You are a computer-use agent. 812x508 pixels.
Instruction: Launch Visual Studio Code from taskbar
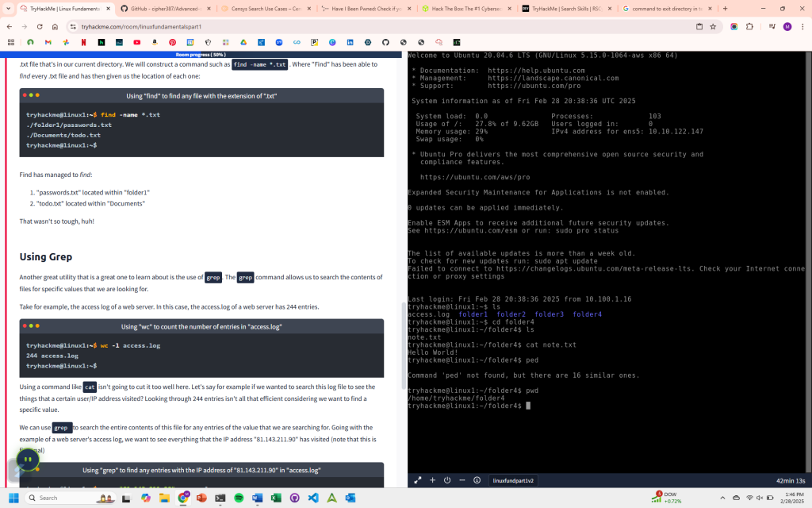(x=312, y=498)
